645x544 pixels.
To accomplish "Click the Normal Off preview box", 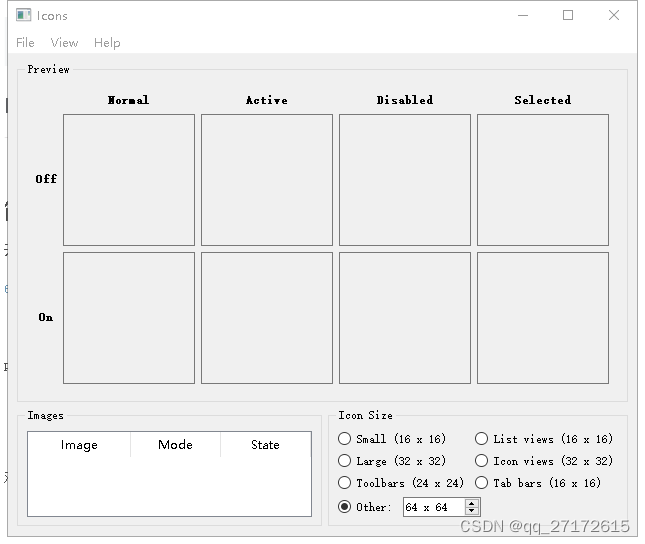I will [x=129, y=180].
